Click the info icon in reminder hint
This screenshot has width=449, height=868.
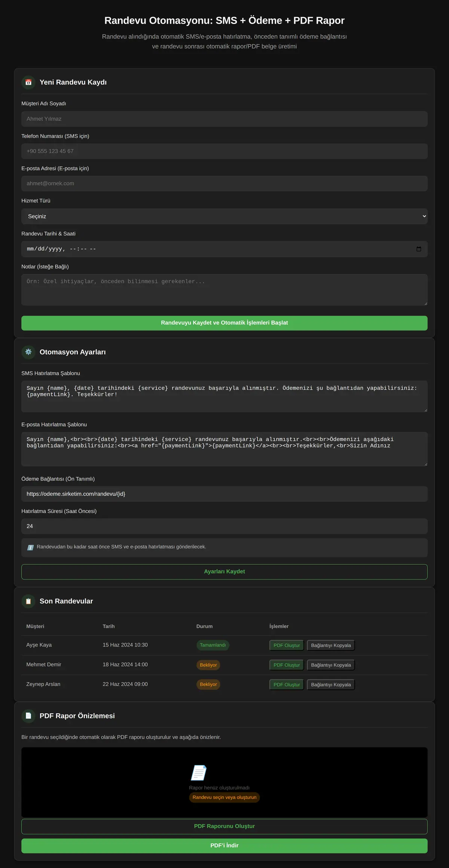click(x=31, y=547)
